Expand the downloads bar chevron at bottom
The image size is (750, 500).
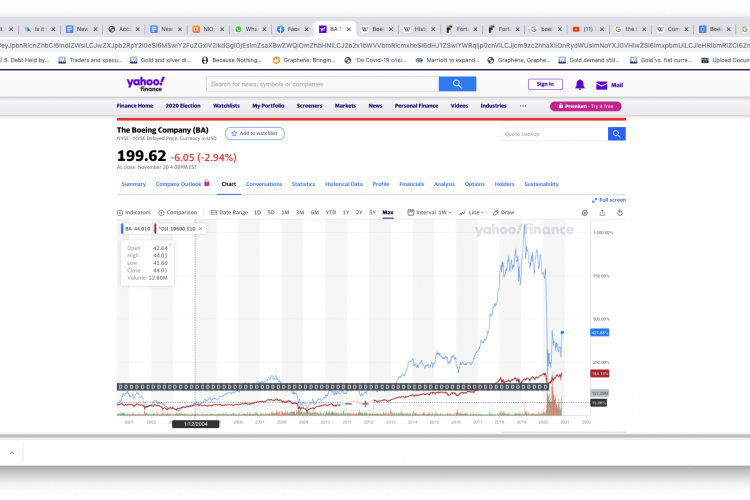[x=12, y=453]
